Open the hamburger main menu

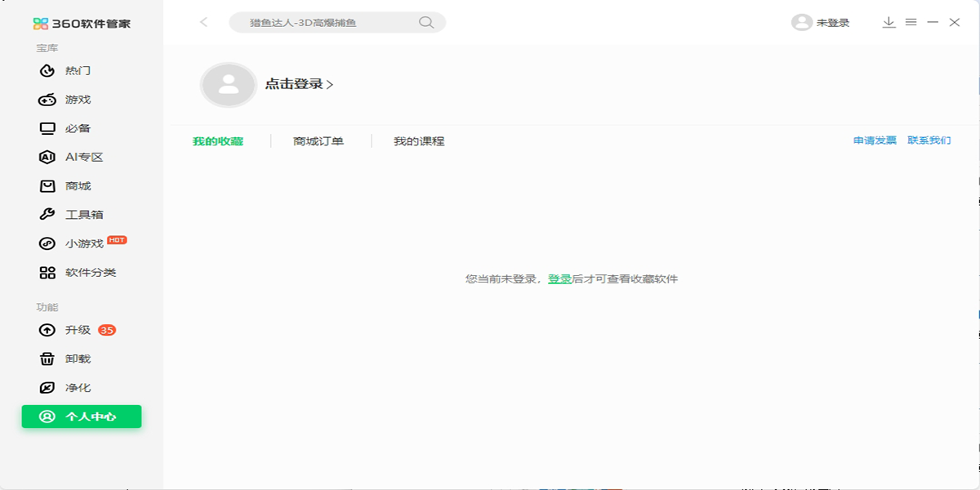[911, 23]
